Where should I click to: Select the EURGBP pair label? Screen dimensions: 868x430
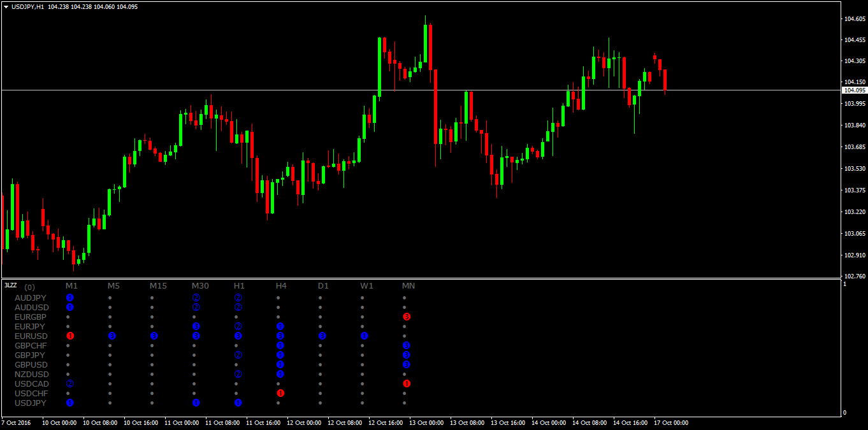pos(31,317)
